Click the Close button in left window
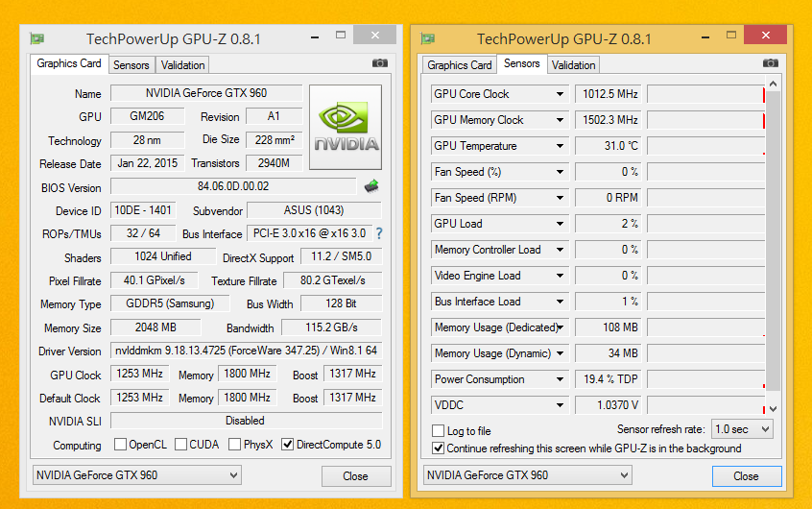 [356, 475]
